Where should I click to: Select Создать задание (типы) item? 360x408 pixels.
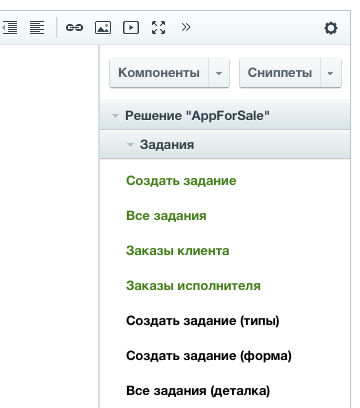pyautogui.click(x=202, y=321)
